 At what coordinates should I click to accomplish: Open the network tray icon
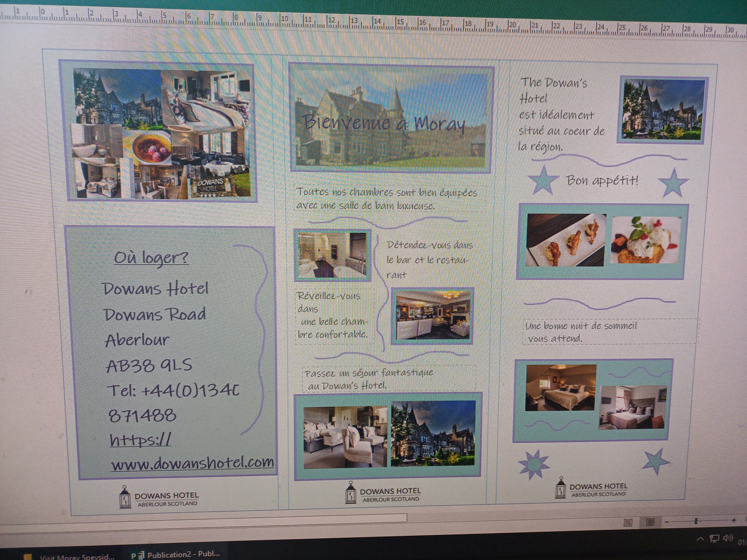coord(714,538)
